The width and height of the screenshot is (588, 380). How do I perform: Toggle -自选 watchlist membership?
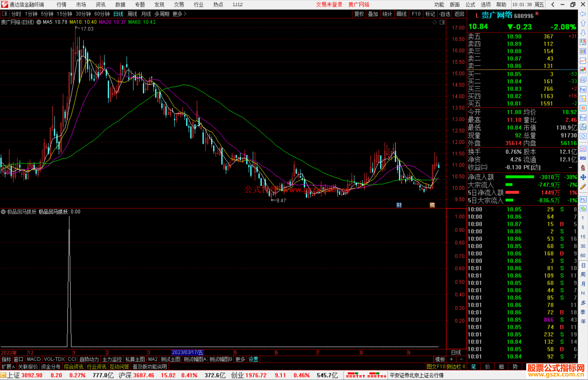click(x=445, y=14)
